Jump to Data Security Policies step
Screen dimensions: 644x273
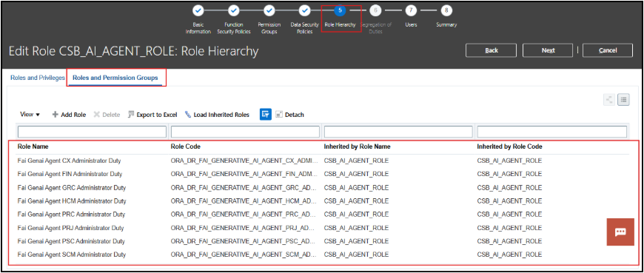coord(304,10)
